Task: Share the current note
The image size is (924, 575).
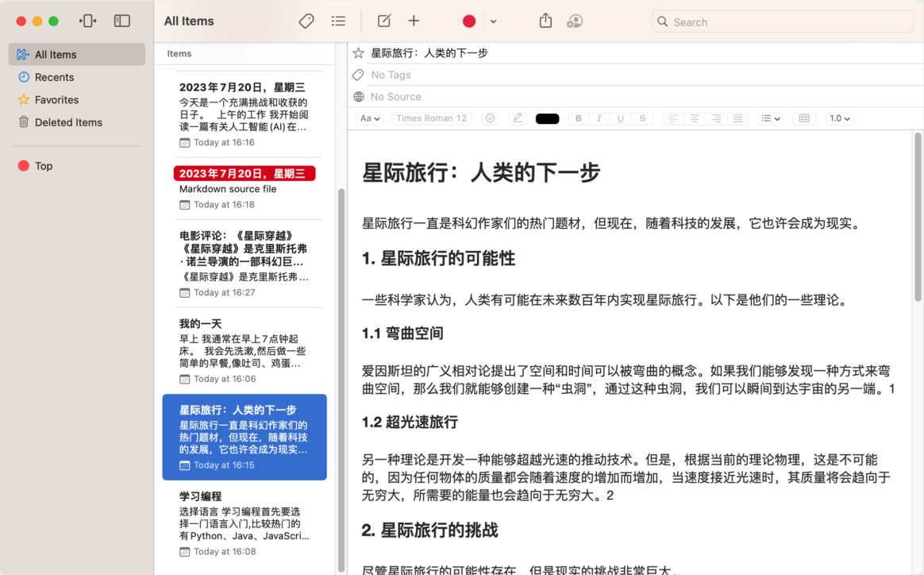Action: coord(545,21)
